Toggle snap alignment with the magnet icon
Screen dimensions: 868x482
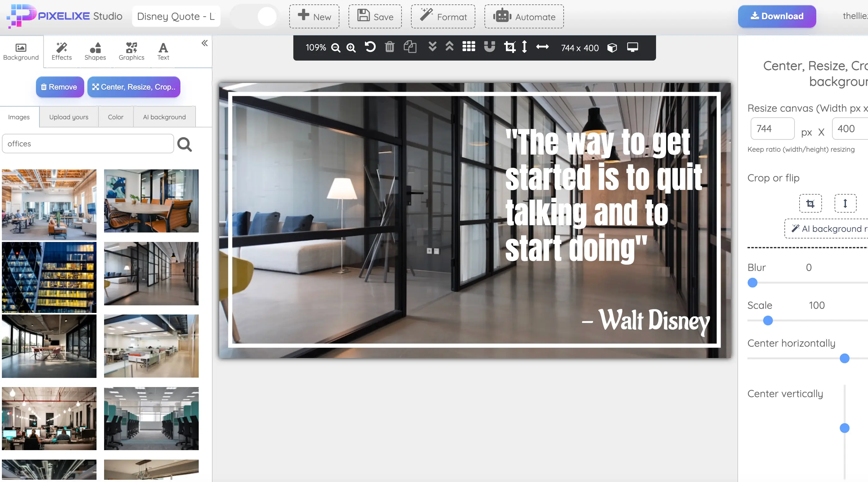pyautogui.click(x=489, y=48)
